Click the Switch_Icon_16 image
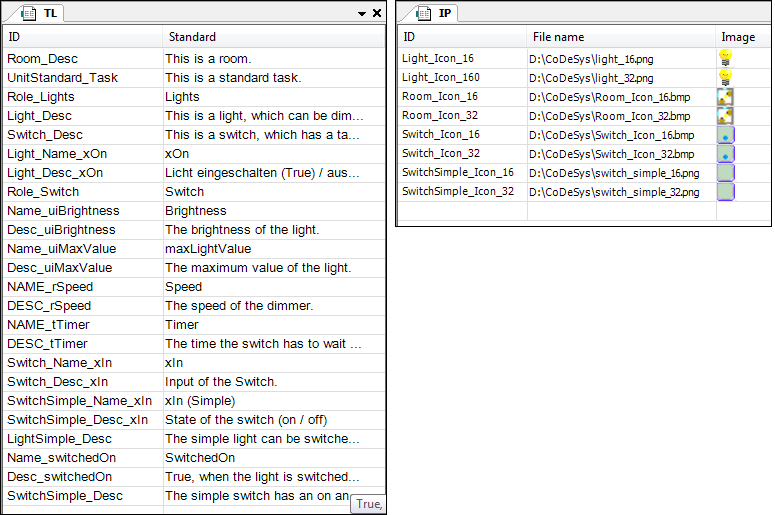Image resolution: width=775 pixels, height=515 pixels. [726, 134]
